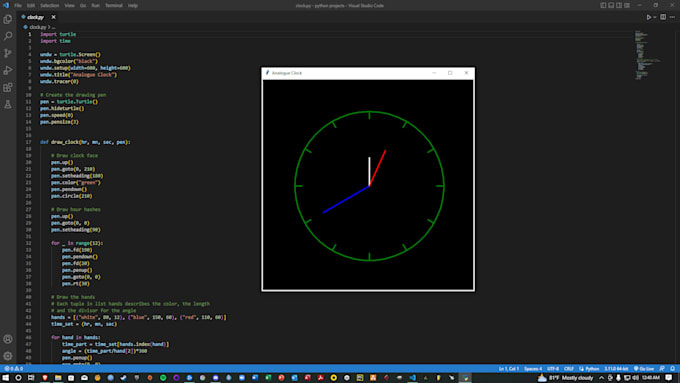
Task: Close the clock.py editor tab
Action: 53,17
